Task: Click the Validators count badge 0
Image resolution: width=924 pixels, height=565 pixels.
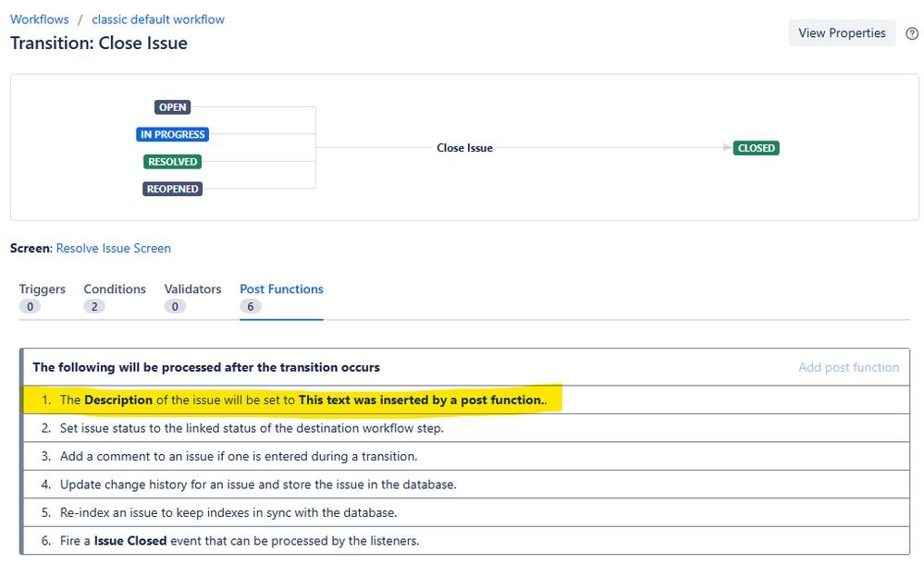Action: coord(175,306)
